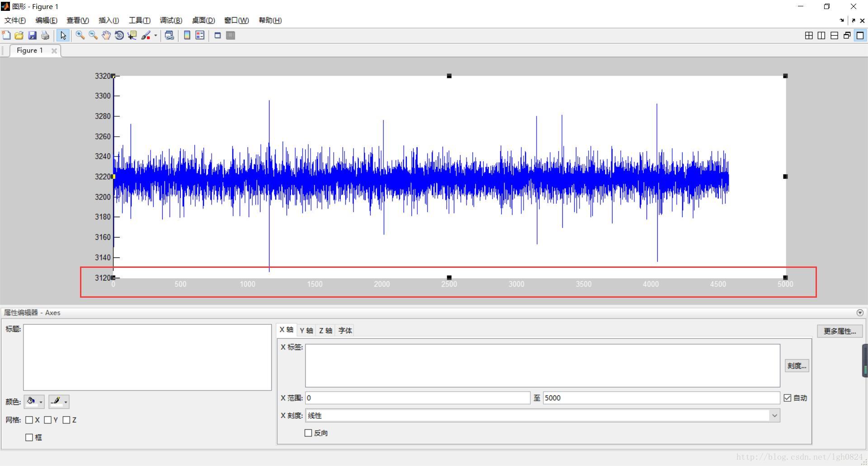
Task: Float the figures in cascaded windows
Action: pyautogui.click(x=847, y=35)
